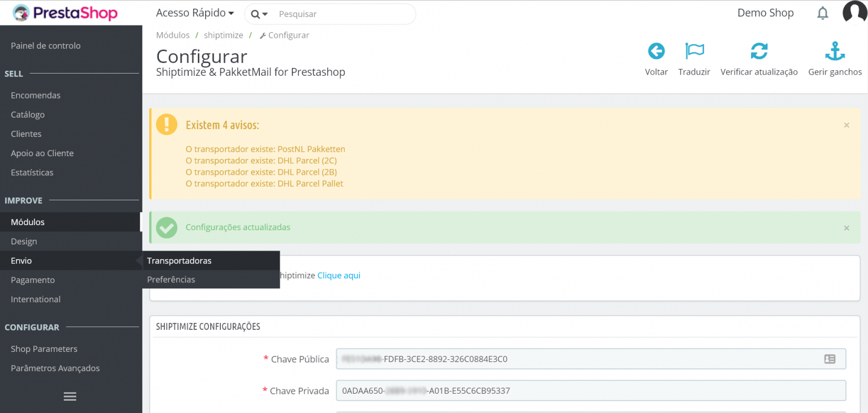Click the DHL Parcel (2C) warning line
868x413 pixels.
[261, 161]
